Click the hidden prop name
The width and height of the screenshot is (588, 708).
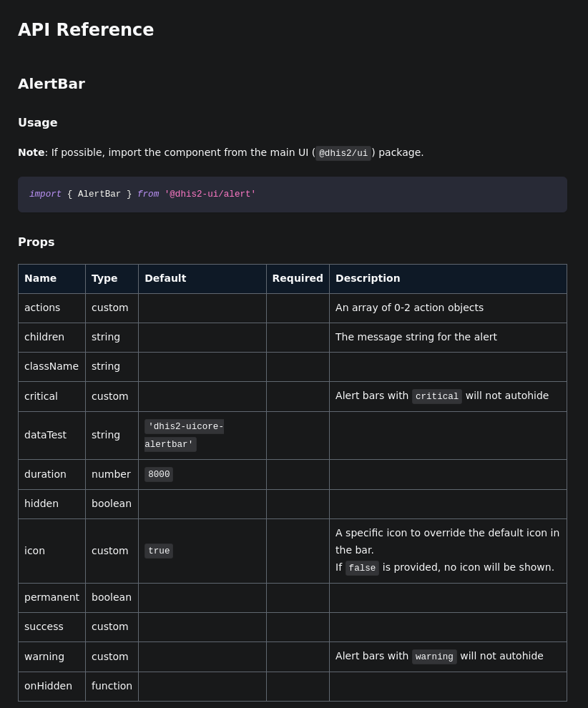click(41, 503)
